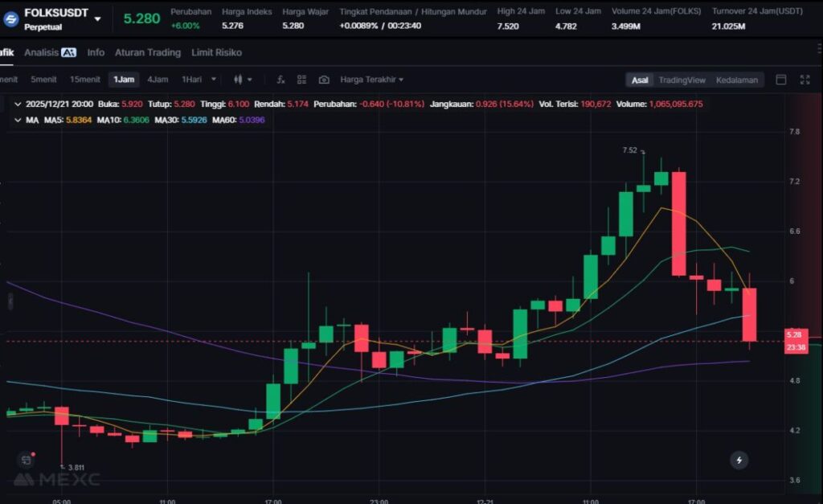Viewport: 823px width, 504px height.
Task: Switch chart view to TradingView
Action: 682,80
